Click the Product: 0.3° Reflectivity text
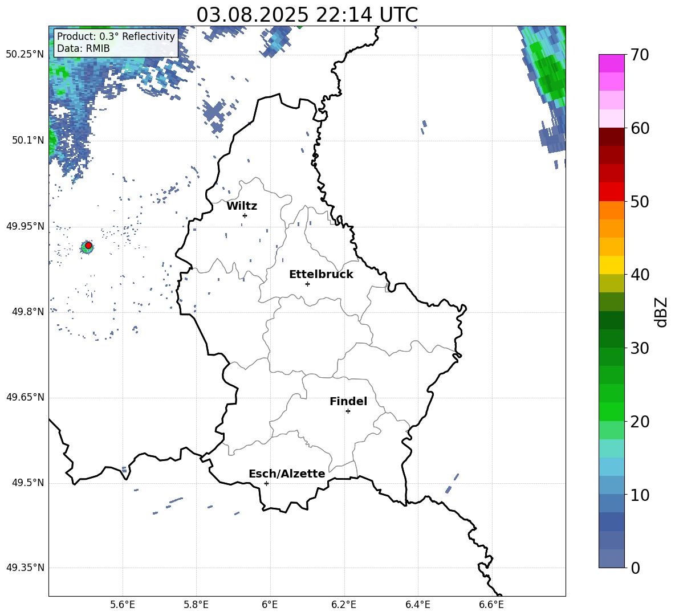The image size is (675, 616). 116,36
